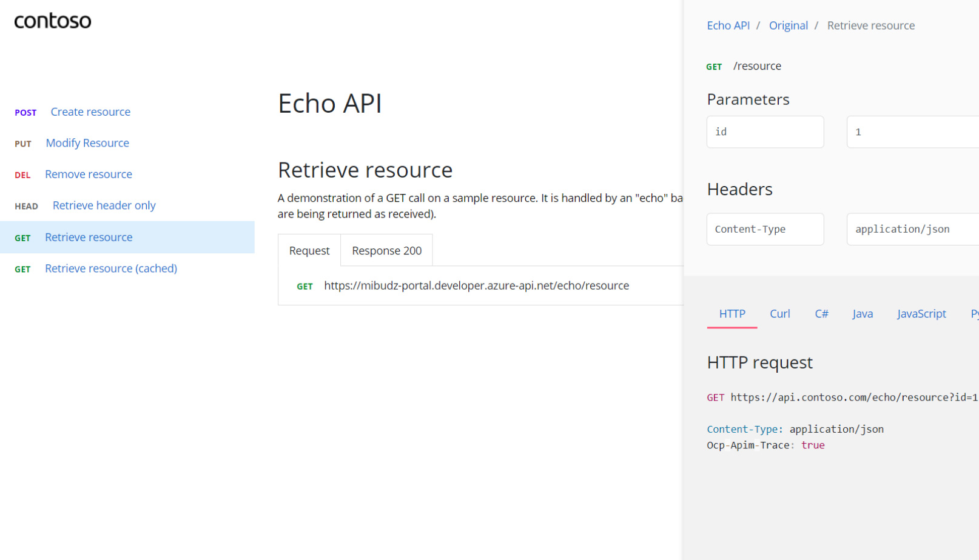Image resolution: width=979 pixels, height=560 pixels.
Task: Open Retrieve resource (cached) operation
Action: tap(111, 268)
